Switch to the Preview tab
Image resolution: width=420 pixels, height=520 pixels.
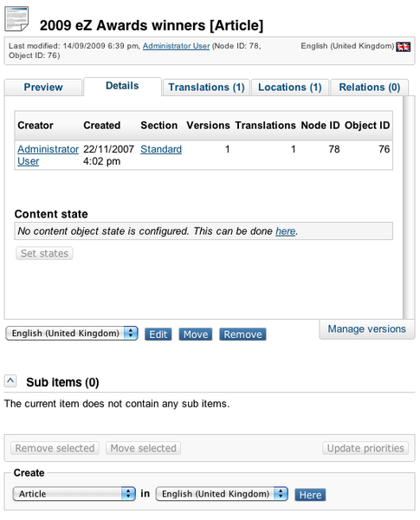43,88
